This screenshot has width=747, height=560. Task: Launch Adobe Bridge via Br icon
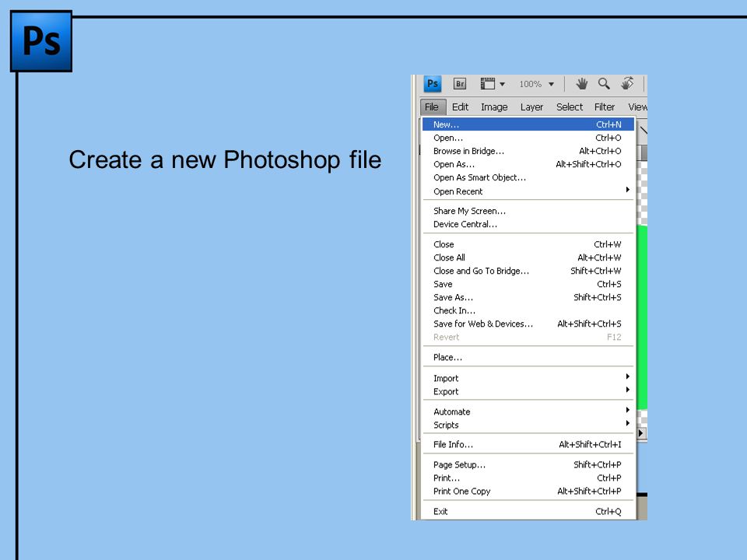coord(460,84)
